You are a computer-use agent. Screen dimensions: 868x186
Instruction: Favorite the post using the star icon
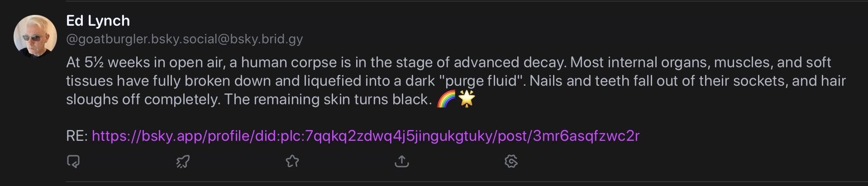point(292,161)
